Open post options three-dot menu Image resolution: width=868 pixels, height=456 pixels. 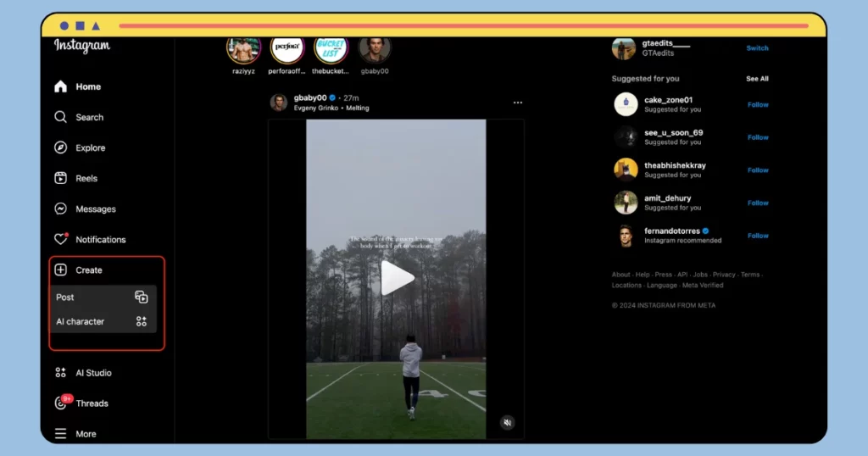(518, 103)
